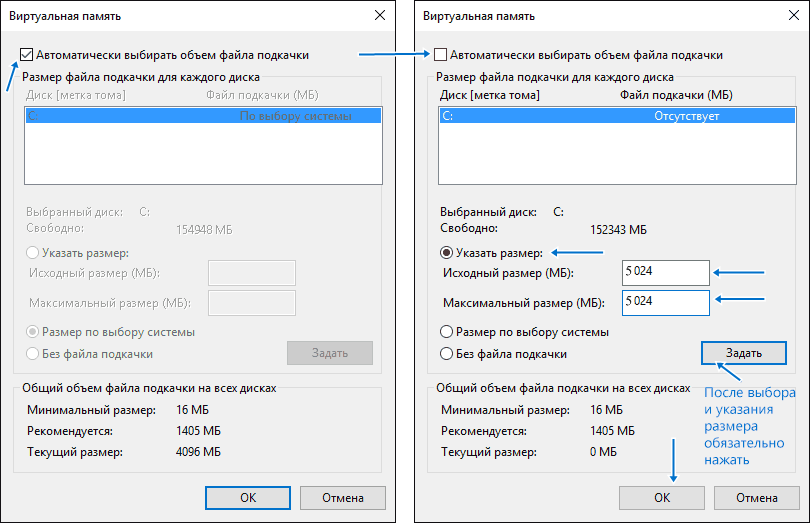Click 'Рекомендуется' value 1405 МБ in left dialog
The image size is (810, 523).
198,430
